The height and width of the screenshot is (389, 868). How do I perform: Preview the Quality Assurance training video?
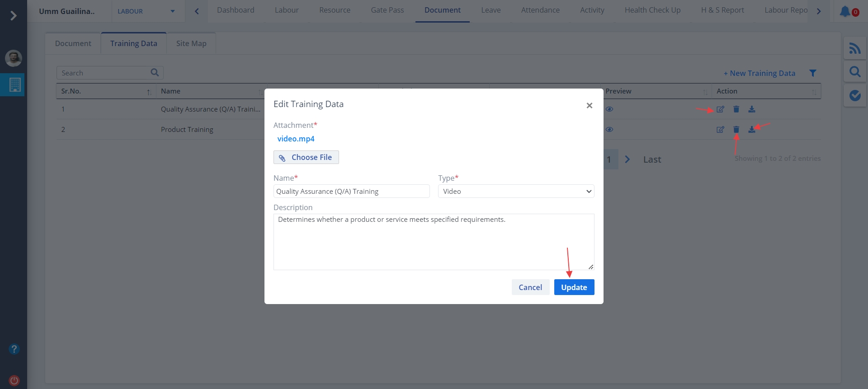click(609, 109)
